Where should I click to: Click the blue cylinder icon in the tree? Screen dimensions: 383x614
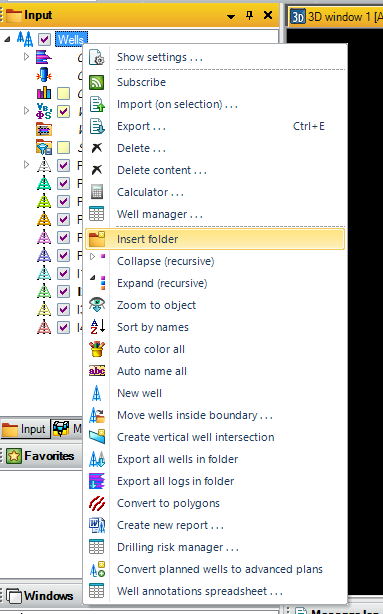tap(44, 75)
